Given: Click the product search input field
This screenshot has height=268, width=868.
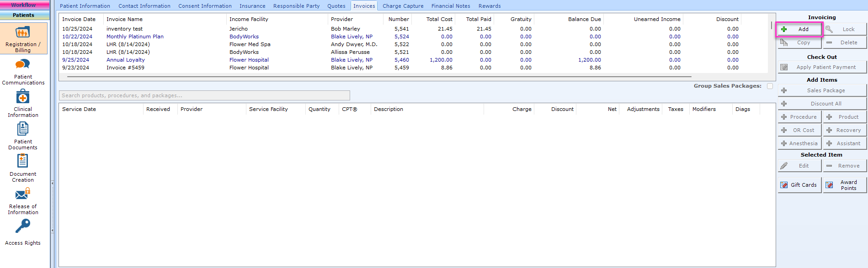Looking at the screenshot, I should [204, 95].
